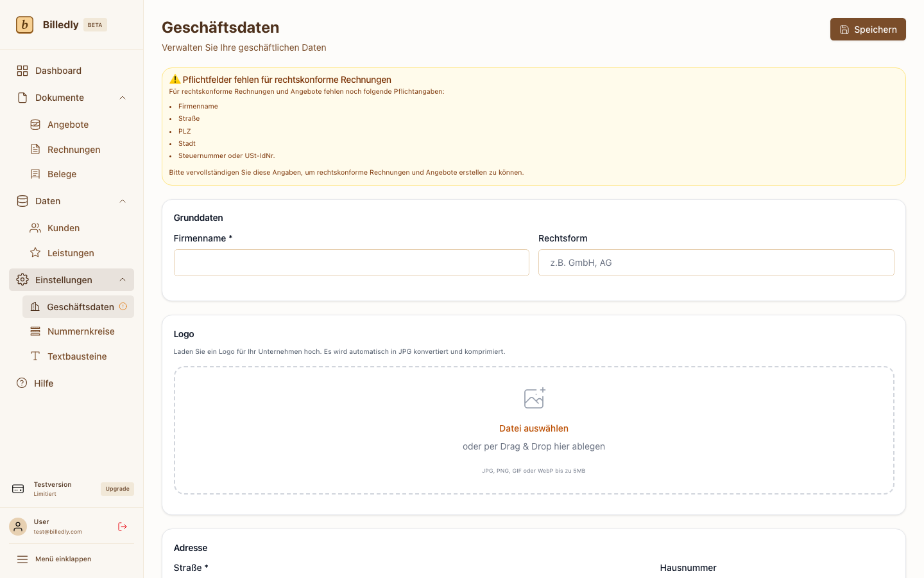Open the Dashboard menu item
The width and height of the screenshot is (924, 578).
[58, 71]
